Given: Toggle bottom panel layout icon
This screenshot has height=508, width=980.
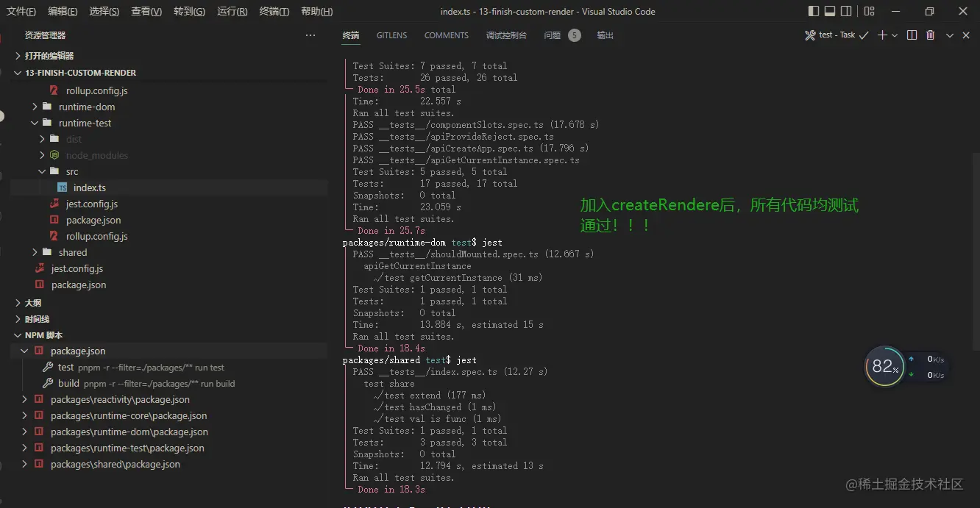Looking at the screenshot, I should 830,11.
